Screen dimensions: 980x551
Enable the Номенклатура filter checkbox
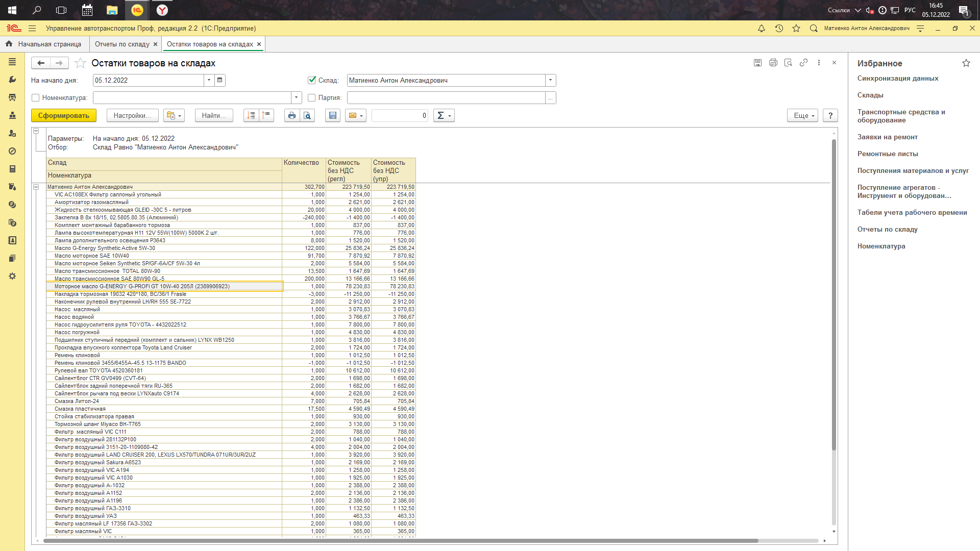coord(35,97)
